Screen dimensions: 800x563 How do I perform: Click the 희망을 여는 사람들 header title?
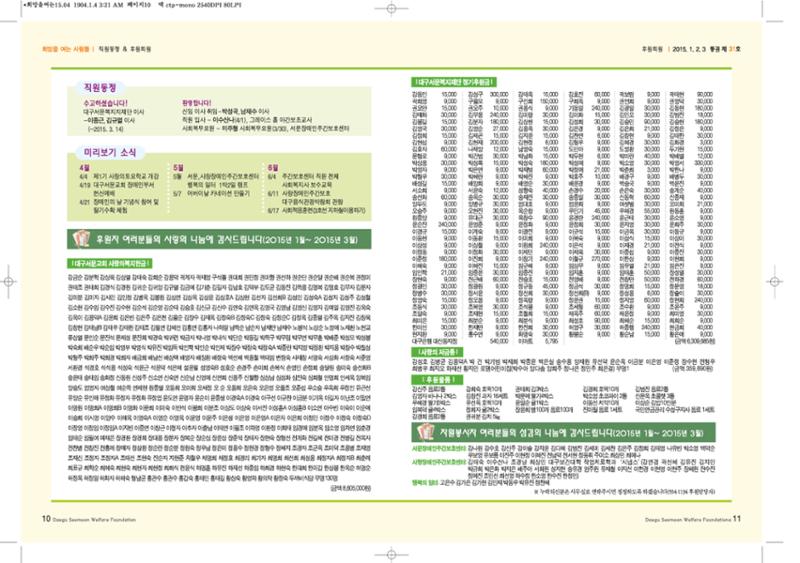pyautogui.click(x=65, y=49)
